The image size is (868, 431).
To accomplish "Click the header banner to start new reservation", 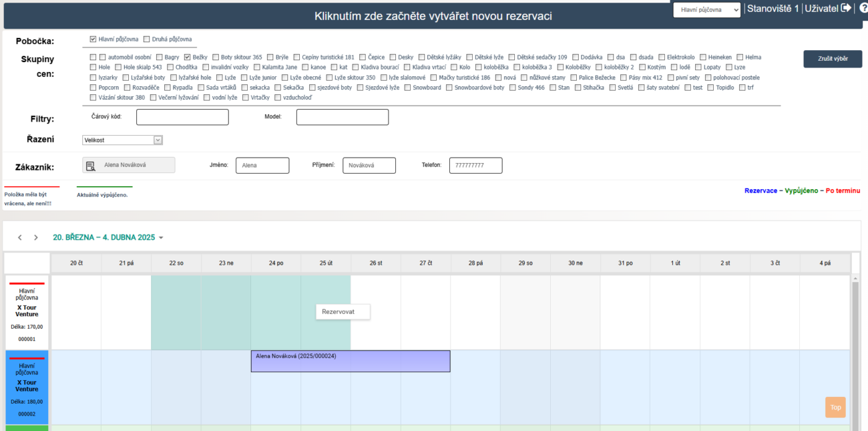I will [433, 16].
